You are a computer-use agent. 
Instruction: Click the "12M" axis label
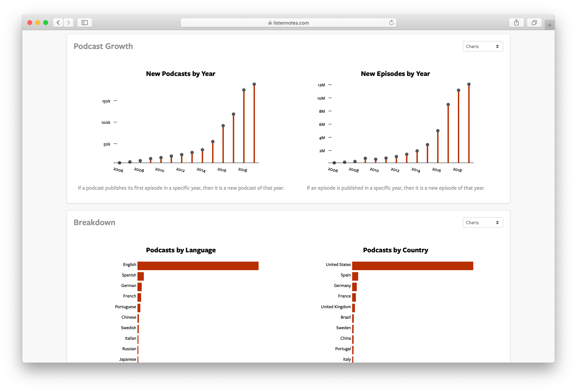coord(321,85)
